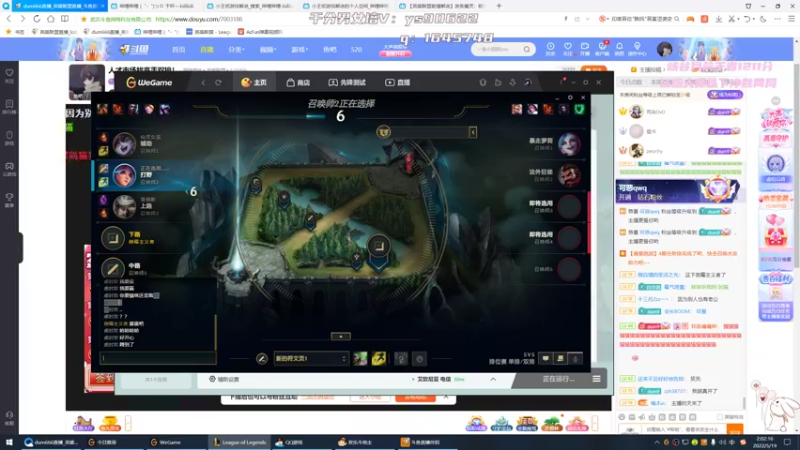Click enemy 法外狂徒 Graves portrait
The width and height of the screenshot is (800, 450).
point(569,175)
